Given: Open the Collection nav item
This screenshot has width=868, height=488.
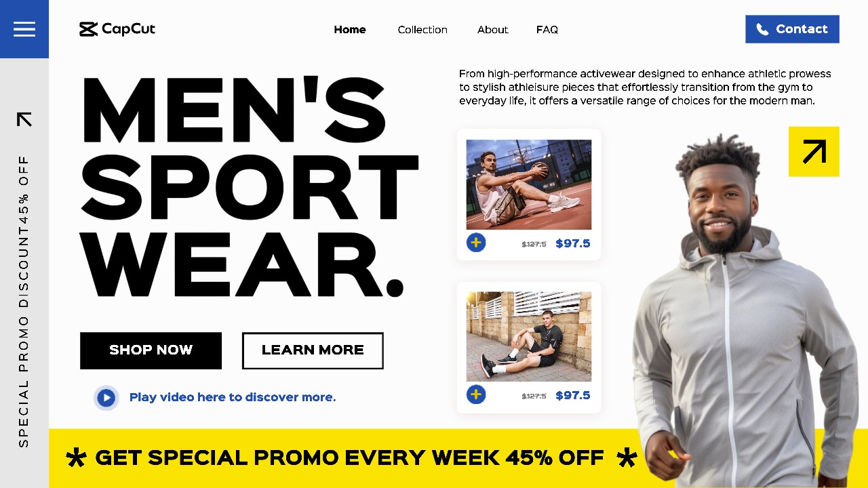Looking at the screenshot, I should (422, 30).
